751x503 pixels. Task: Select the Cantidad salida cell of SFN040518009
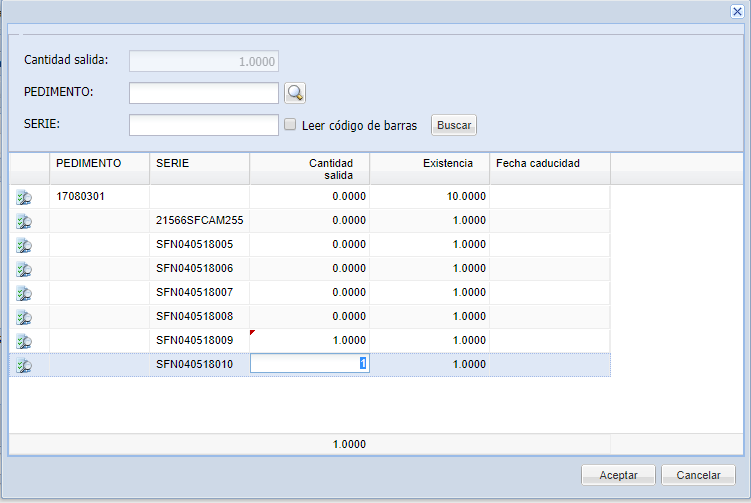tap(309, 341)
